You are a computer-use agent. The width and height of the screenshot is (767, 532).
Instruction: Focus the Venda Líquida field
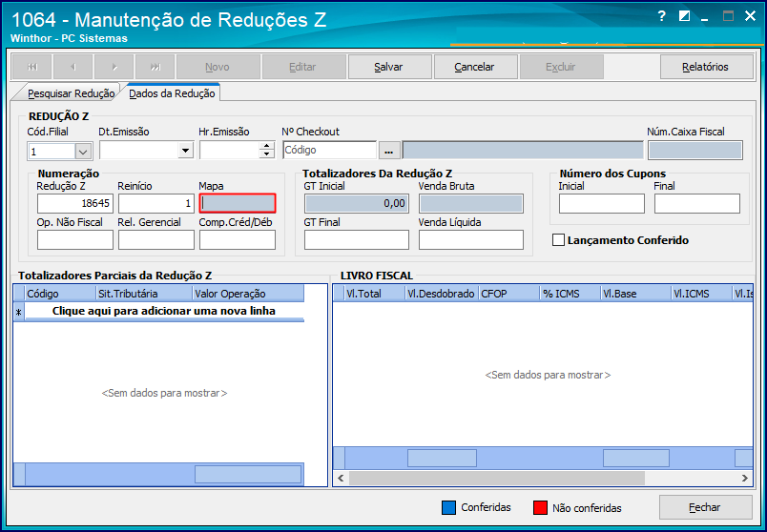coord(471,239)
